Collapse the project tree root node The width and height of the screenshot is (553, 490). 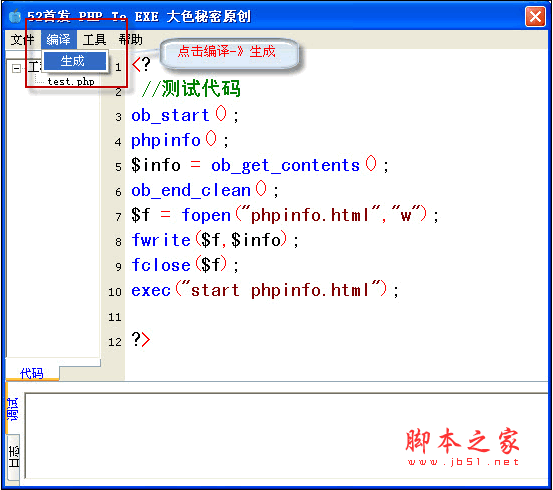16,68
